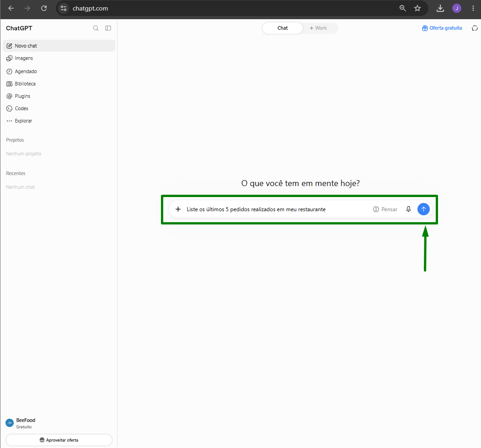Open browser downloads
Screen dimensions: 481x448
(x=440, y=8)
